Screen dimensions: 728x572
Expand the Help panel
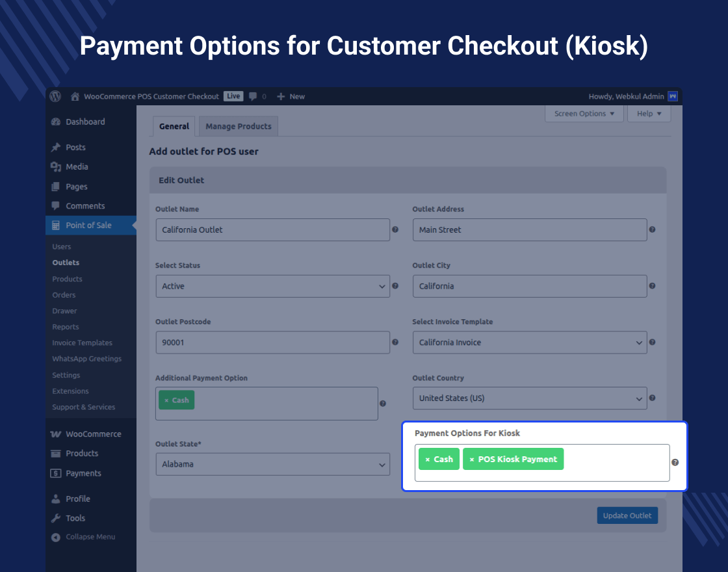pyautogui.click(x=649, y=114)
